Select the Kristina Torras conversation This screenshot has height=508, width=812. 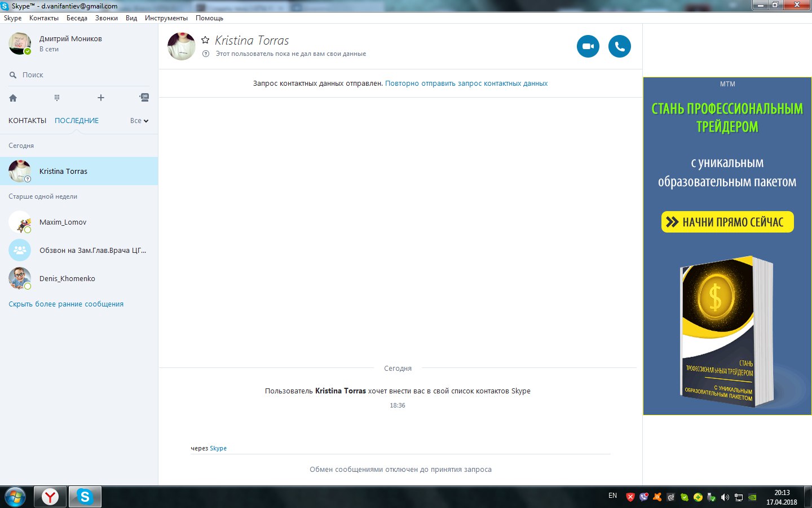point(79,171)
